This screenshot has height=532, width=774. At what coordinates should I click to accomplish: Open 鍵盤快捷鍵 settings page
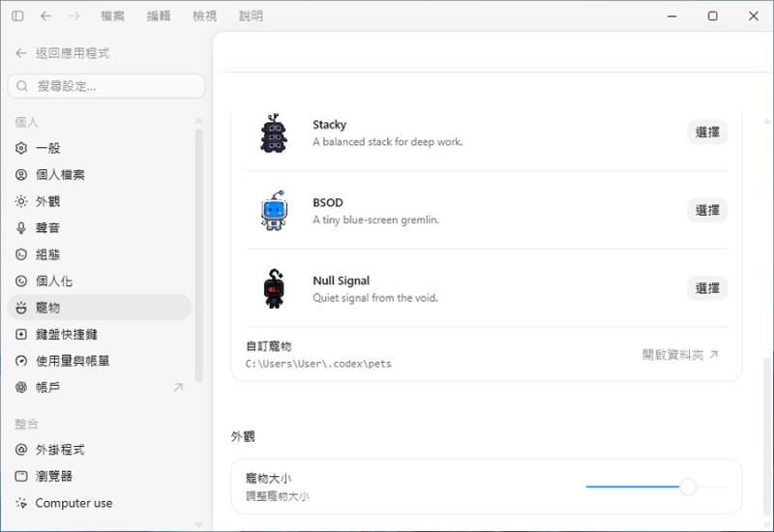(100, 335)
